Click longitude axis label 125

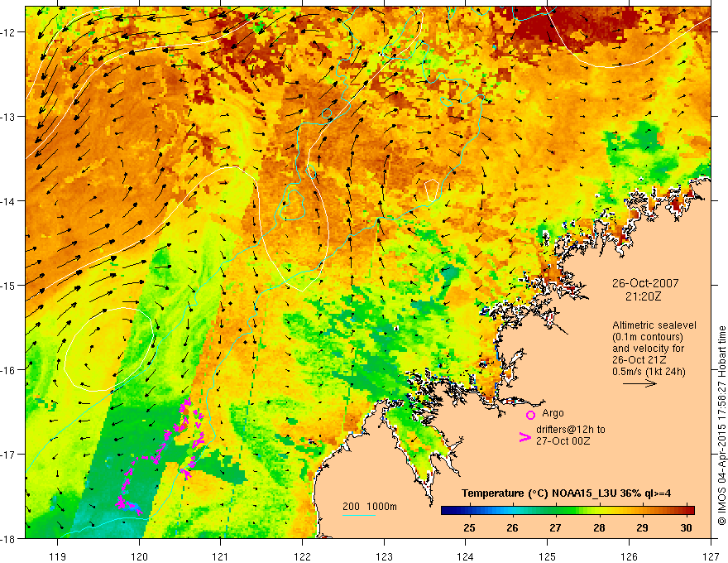pyautogui.click(x=548, y=557)
